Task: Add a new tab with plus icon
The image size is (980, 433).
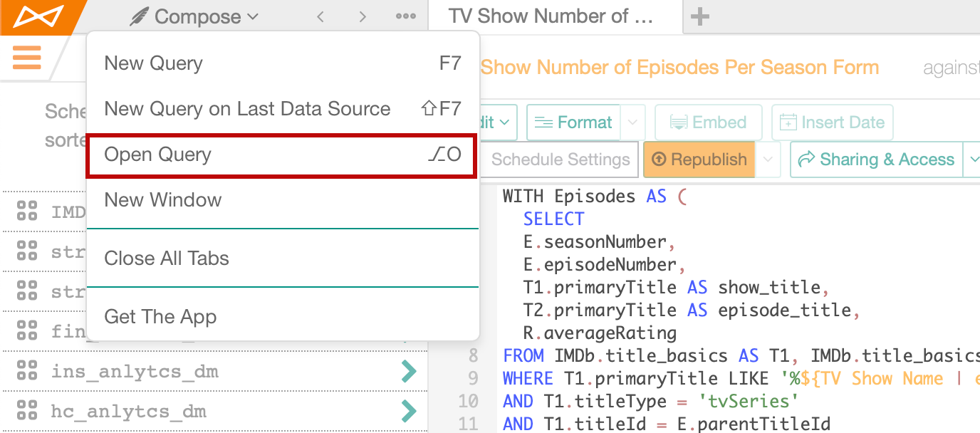Action: point(700,16)
